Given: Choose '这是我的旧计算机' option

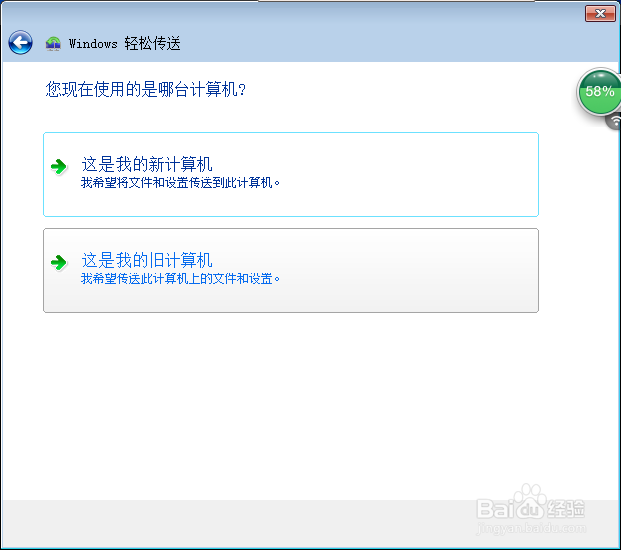Looking at the screenshot, I should coord(291,270).
